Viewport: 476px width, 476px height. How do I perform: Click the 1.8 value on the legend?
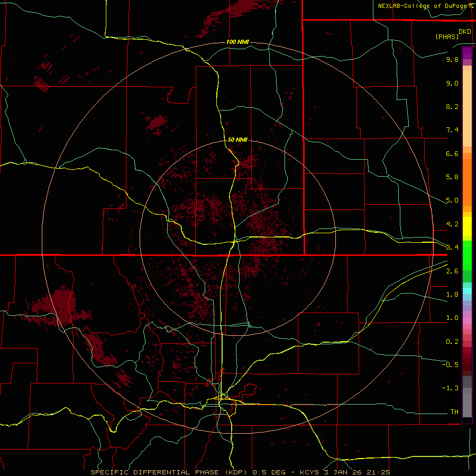[452, 295]
